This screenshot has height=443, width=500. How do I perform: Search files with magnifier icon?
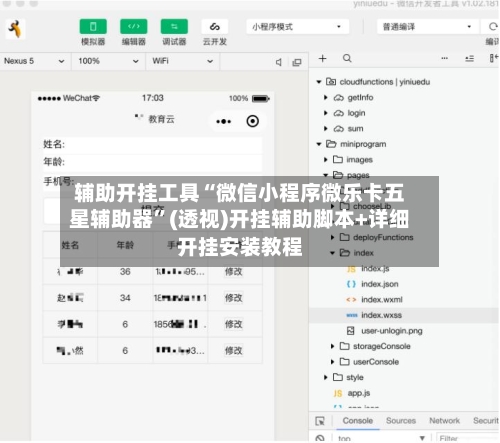(x=347, y=59)
